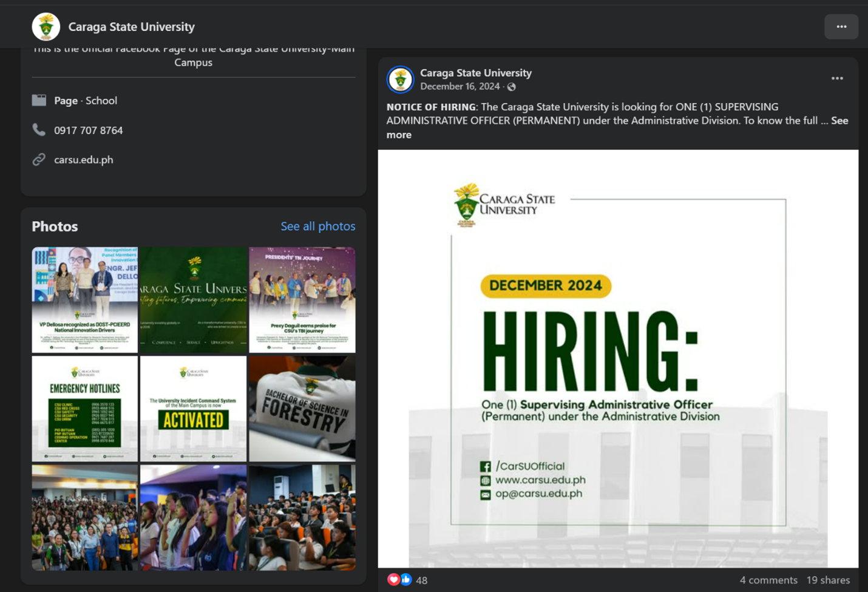Visit the carsu.edu.ph website link
868x592 pixels.
84,160
